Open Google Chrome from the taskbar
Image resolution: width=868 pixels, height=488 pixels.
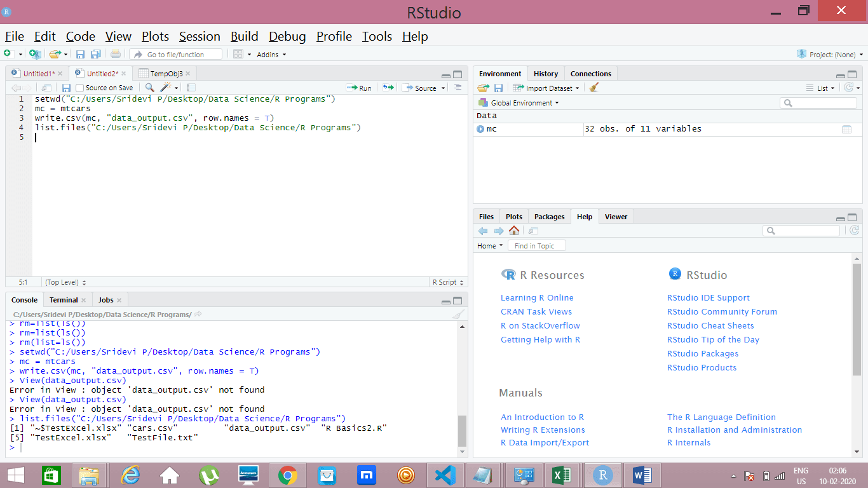coord(288,475)
